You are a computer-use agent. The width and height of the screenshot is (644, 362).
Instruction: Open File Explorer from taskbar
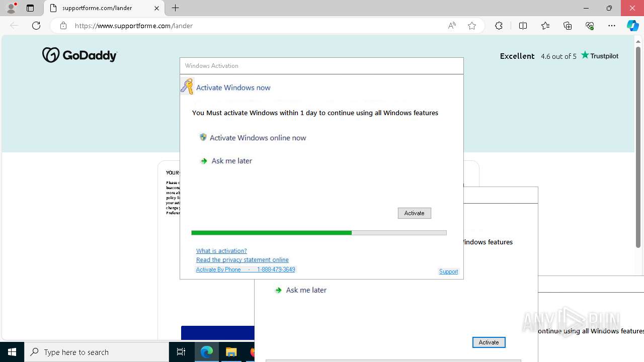(x=231, y=352)
